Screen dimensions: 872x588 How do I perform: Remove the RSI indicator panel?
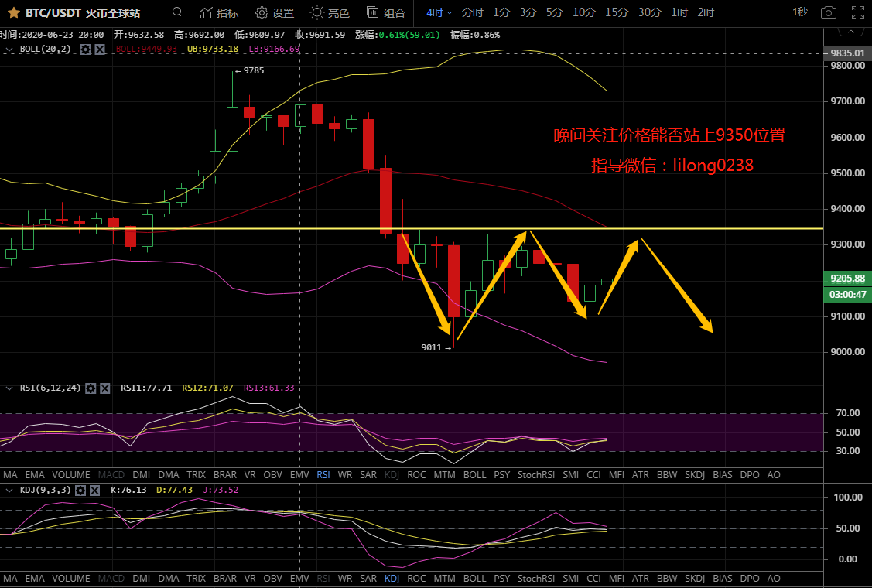(x=105, y=388)
